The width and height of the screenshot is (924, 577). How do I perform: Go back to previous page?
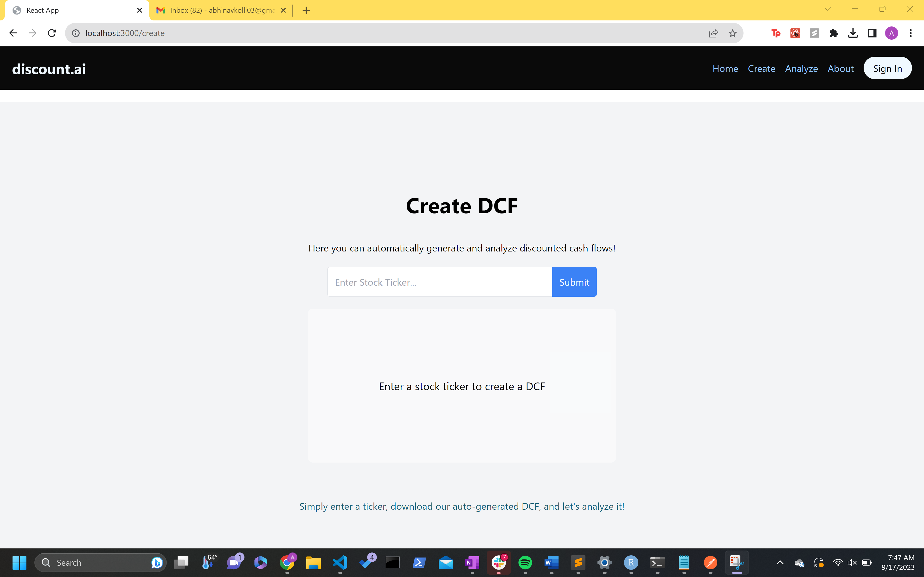pos(13,33)
